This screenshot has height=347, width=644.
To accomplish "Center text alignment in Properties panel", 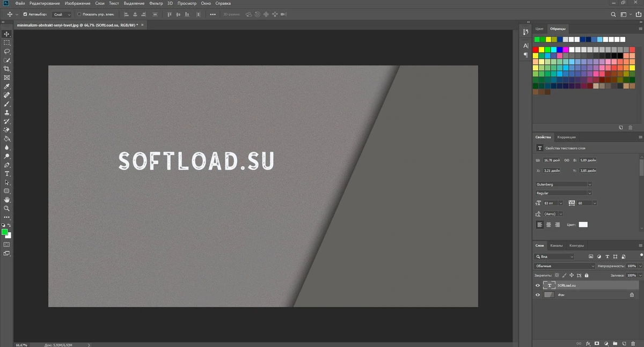I will [x=548, y=225].
